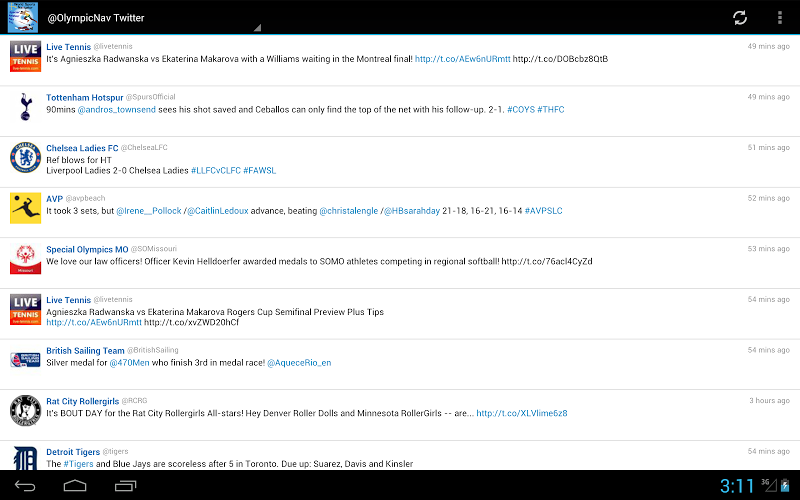800x500 pixels.
Task: Tap the Rat City Rollergirls logo
Action: click(25, 410)
